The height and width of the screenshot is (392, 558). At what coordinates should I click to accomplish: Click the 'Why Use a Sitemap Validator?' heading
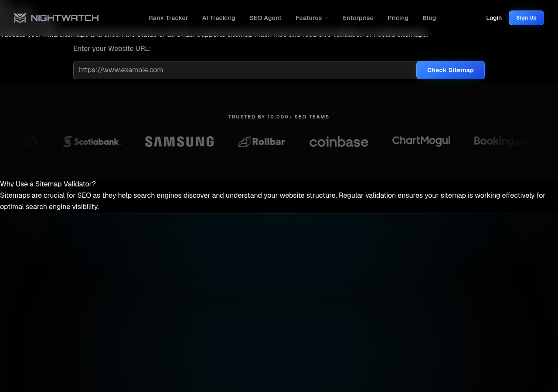coord(48,184)
